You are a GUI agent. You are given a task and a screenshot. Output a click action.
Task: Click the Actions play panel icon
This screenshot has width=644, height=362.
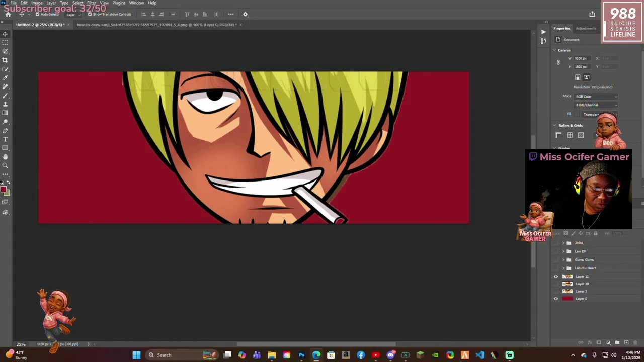(x=543, y=32)
